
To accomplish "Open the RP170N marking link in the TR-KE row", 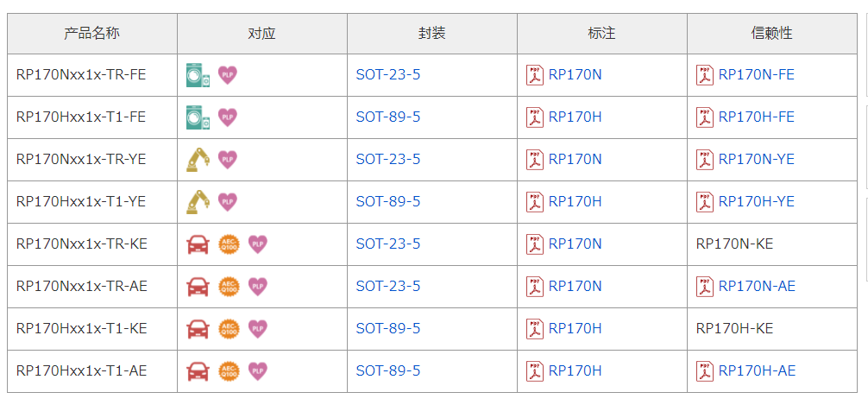I will click(x=575, y=244).
